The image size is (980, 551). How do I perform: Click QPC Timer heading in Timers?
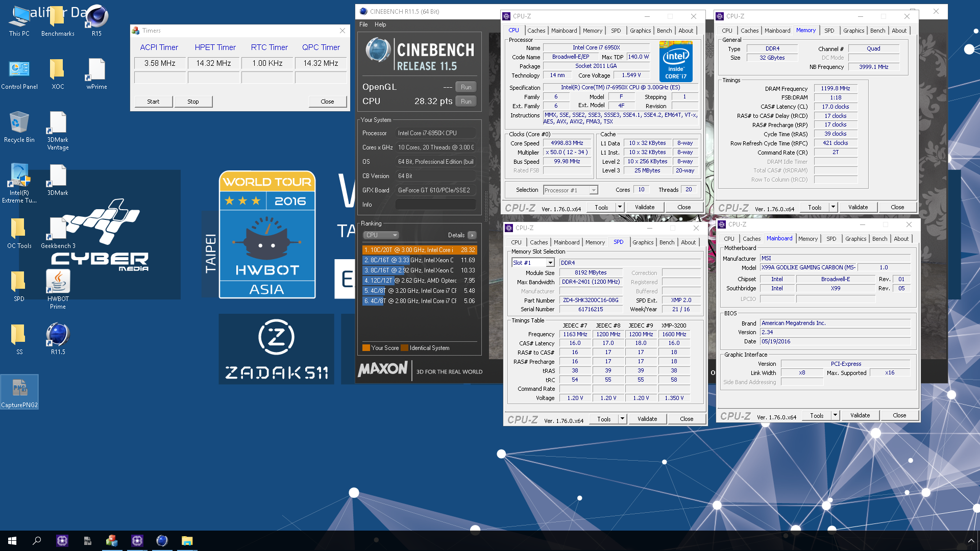pos(321,47)
